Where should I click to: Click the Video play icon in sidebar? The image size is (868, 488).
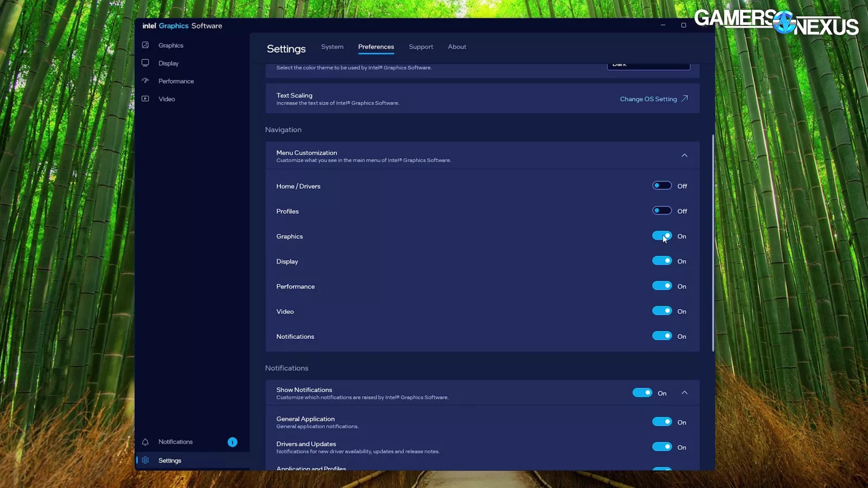[x=145, y=99]
